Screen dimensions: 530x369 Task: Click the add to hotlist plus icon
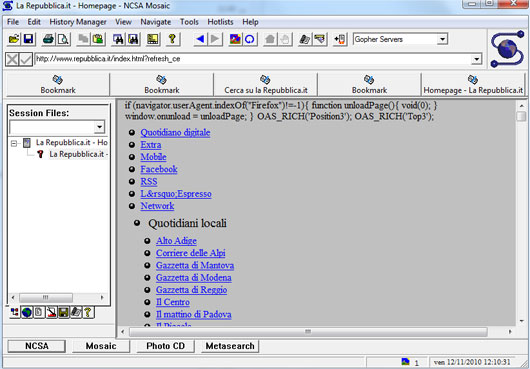click(340, 39)
